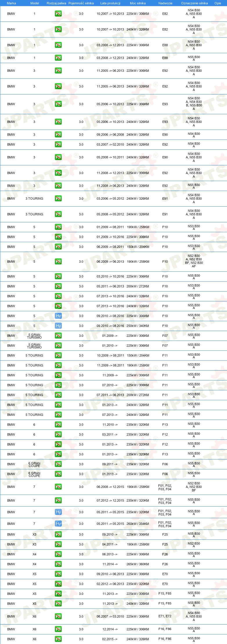Select '6 GRAN COUPE' cell in 01.2013 row

34,474
